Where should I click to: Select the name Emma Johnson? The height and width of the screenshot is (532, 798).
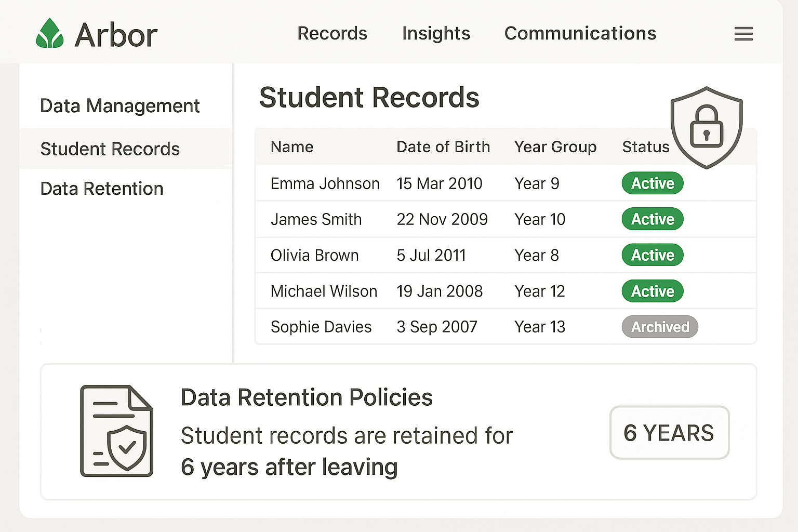tap(325, 183)
